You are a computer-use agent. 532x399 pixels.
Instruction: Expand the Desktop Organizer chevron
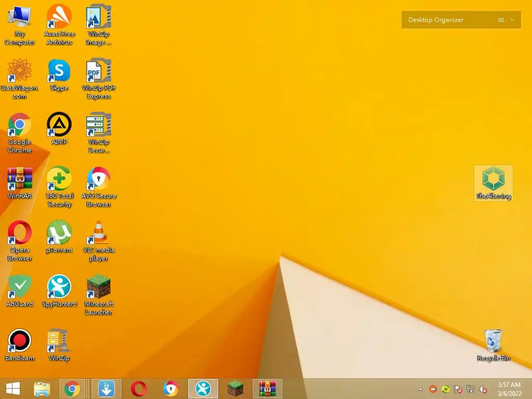pyautogui.click(x=512, y=20)
